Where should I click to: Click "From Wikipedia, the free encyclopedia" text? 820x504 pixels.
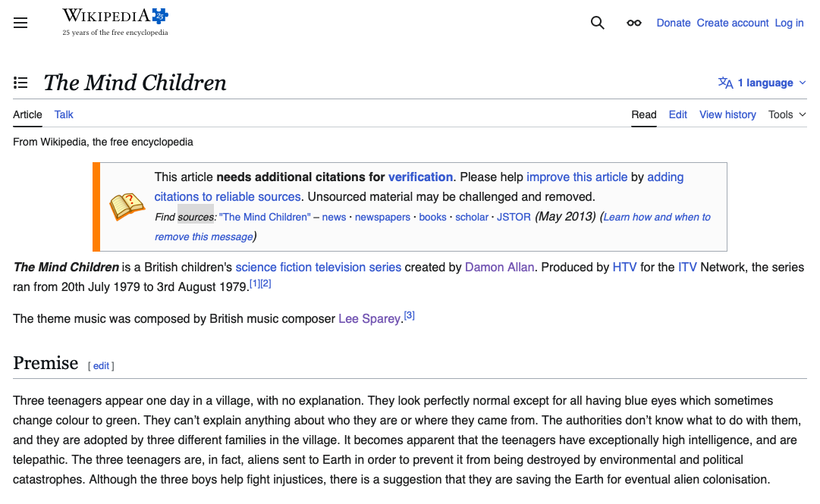pos(103,142)
